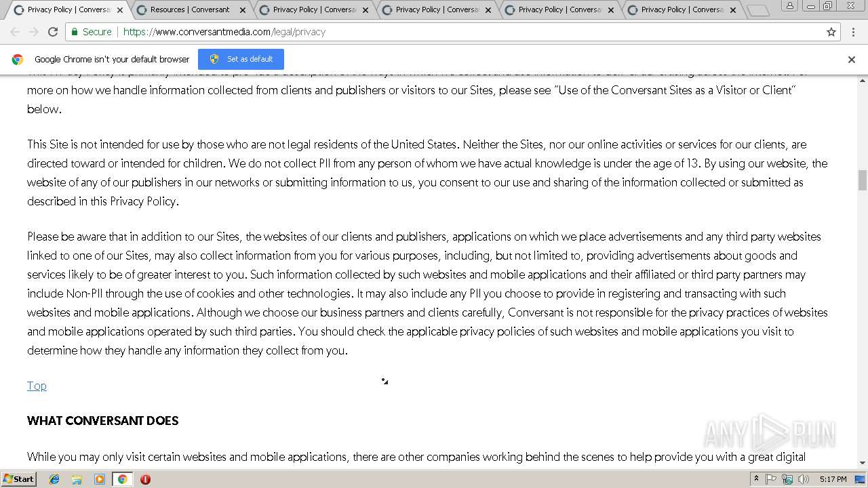Bookmark this page with the star icon

pos(831,32)
